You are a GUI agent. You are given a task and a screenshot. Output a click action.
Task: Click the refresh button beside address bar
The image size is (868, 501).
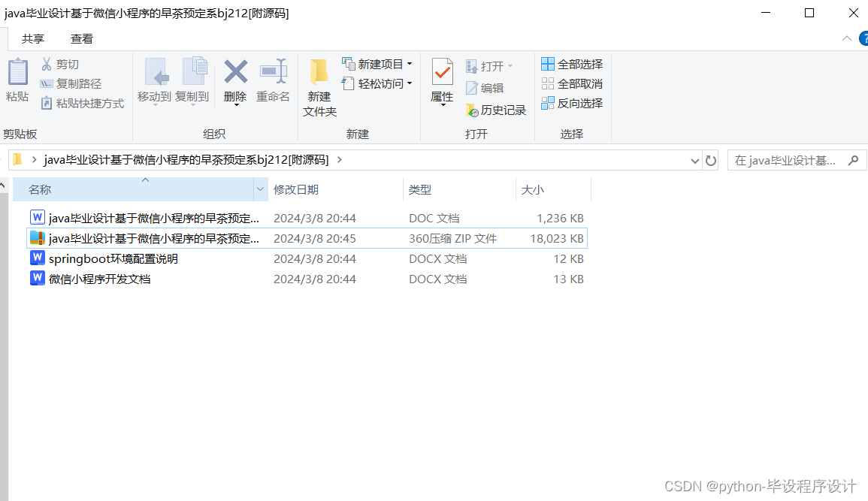pos(710,160)
